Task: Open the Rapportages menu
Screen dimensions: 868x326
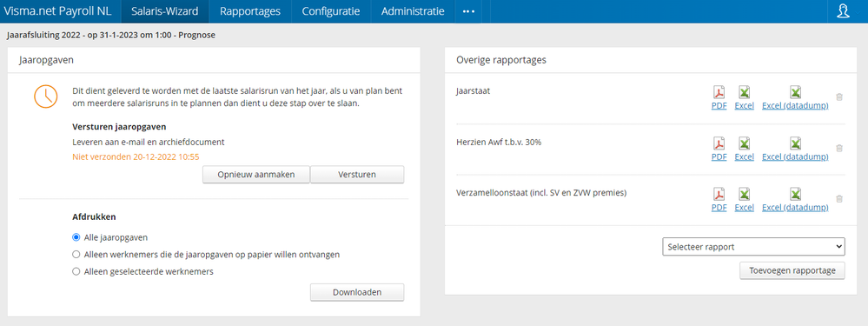Action: [249, 11]
